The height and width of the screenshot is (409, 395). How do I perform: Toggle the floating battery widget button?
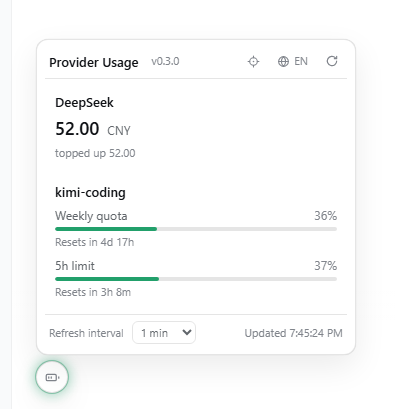pos(52,377)
